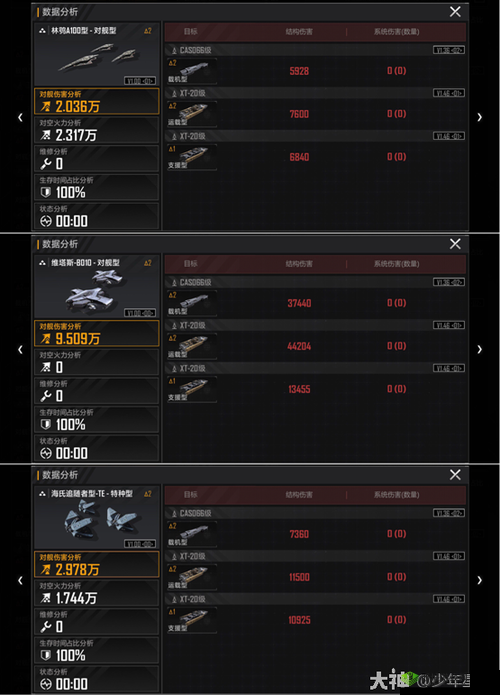The width and height of the screenshot is (500, 695).
Task: Click the CAS066级 载机型 target icon with 37440 damage
Action: pyautogui.click(x=192, y=303)
